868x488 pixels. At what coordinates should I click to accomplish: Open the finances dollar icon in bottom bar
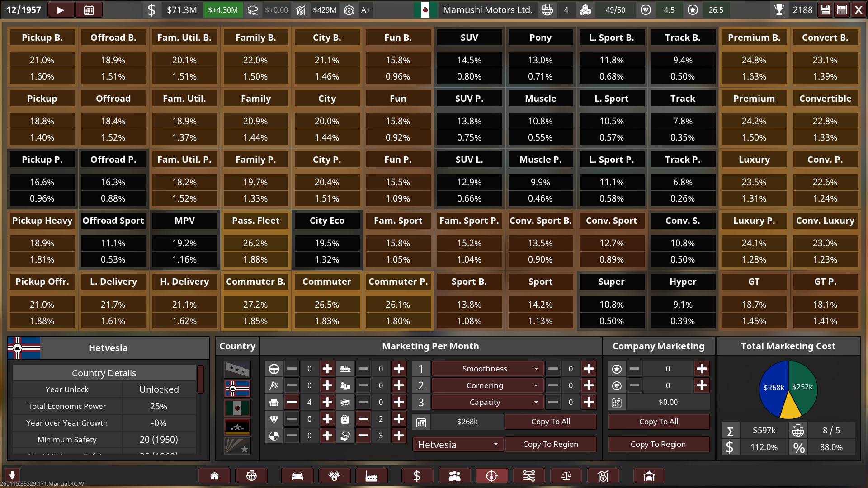417,476
